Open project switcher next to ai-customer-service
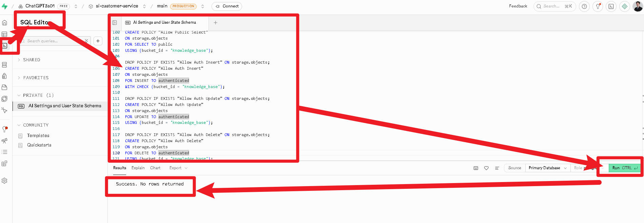The height and width of the screenshot is (223, 644). 144,6
